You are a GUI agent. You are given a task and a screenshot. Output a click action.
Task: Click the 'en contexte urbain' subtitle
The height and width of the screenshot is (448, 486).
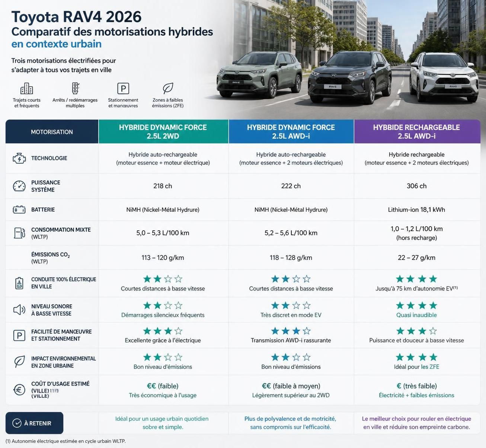click(57, 44)
